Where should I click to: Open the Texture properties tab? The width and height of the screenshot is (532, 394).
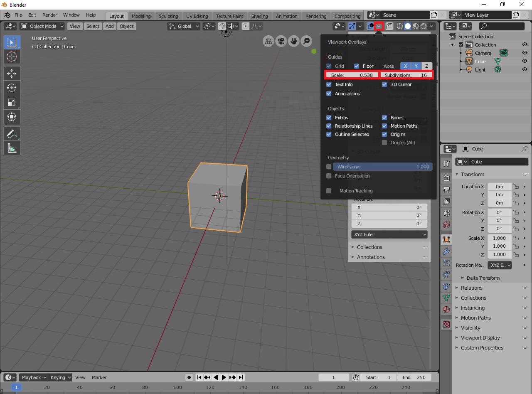[446, 324]
